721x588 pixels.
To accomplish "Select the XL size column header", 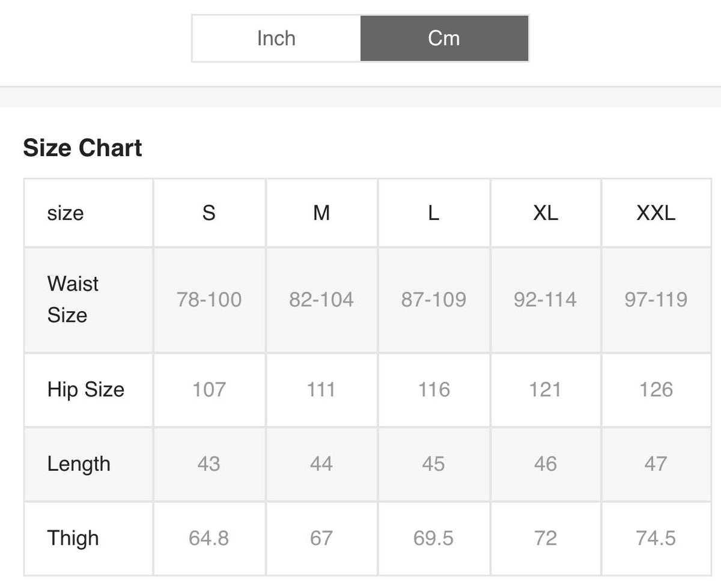I will [546, 213].
